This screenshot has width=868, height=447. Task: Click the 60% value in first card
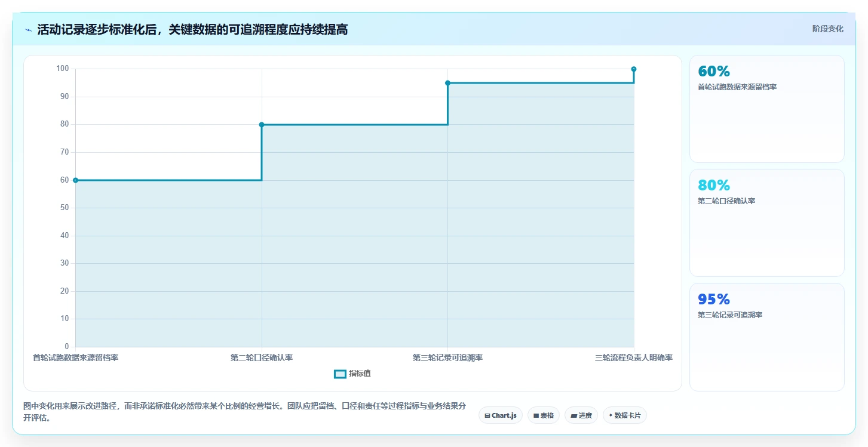tap(714, 72)
